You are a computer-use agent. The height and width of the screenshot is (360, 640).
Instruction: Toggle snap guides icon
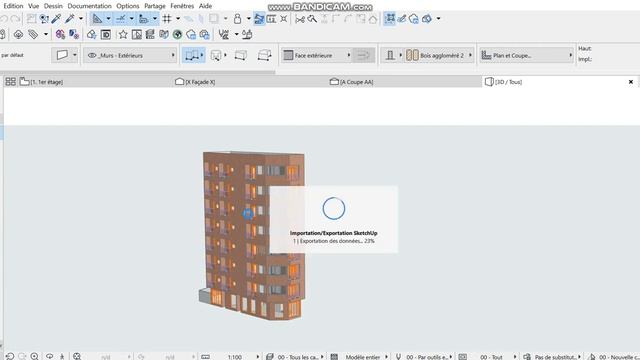click(x=121, y=18)
